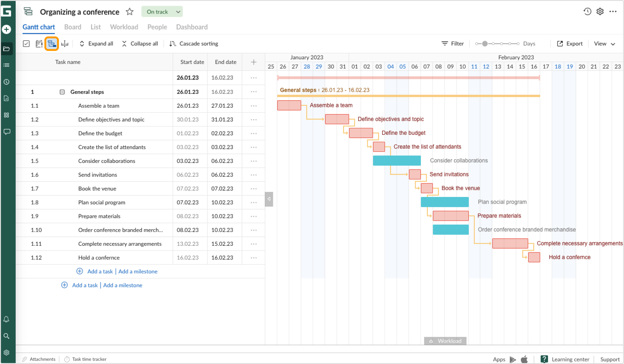Click the star to favorite project

click(129, 12)
